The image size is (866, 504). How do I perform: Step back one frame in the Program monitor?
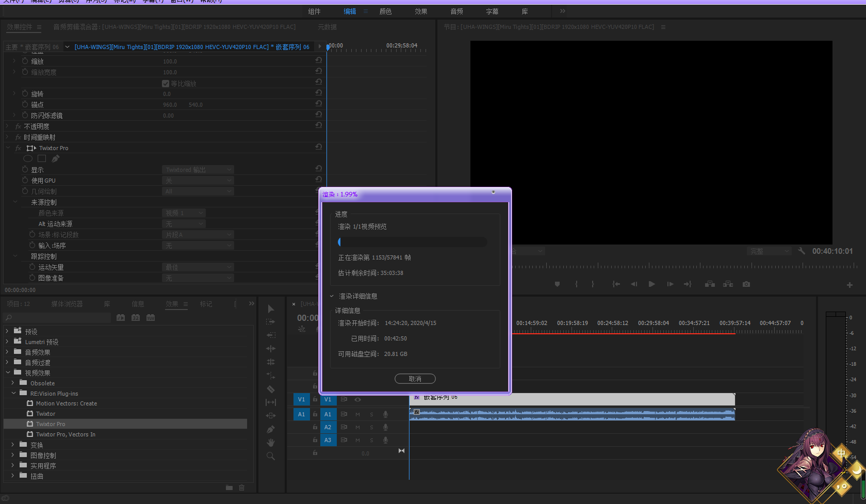[x=634, y=284]
